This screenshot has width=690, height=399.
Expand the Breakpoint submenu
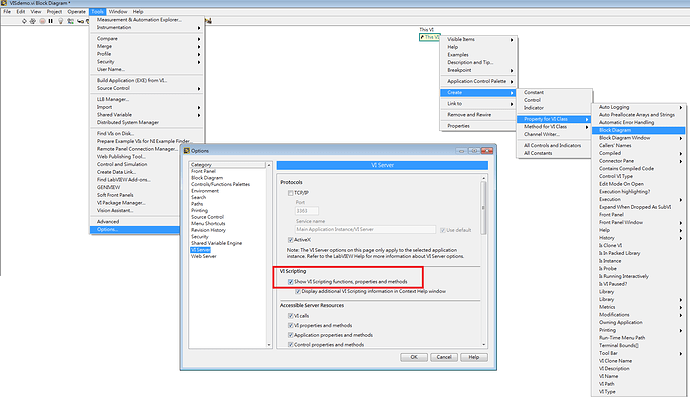coord(479,70)
